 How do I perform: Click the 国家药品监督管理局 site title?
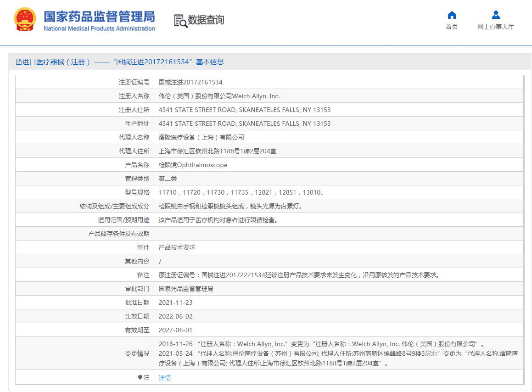coord(99,17)
